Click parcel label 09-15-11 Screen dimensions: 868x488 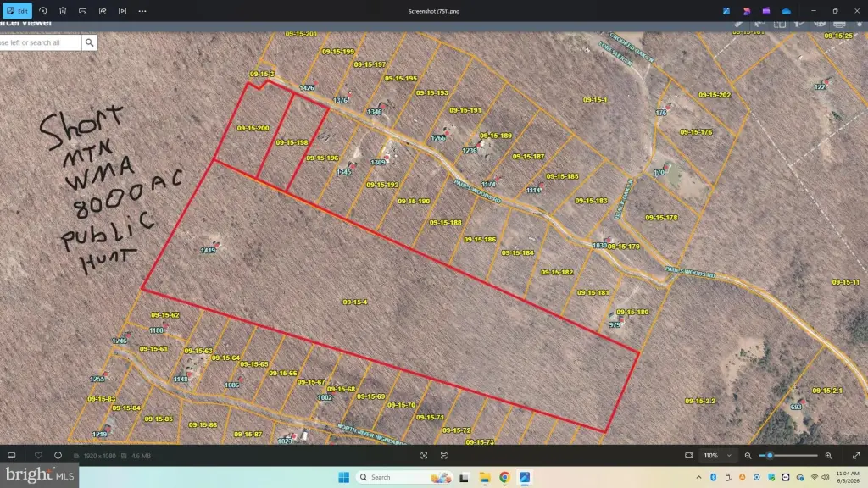point(845,283)
